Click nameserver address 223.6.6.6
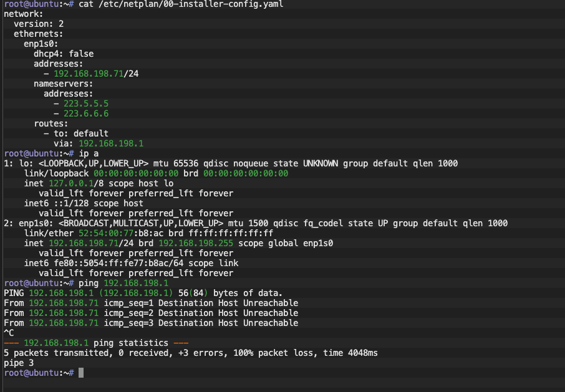The height and width of the screenshot is (392, 565). tap(86, 113)
